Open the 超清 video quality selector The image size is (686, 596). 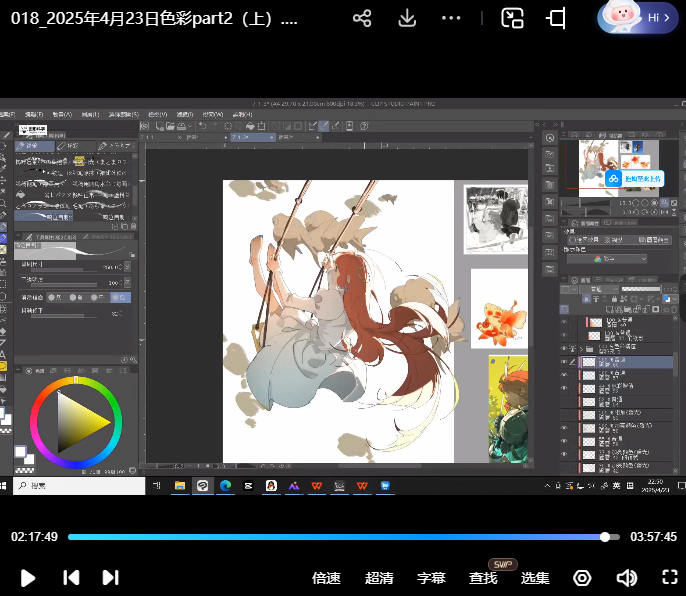[x=379, y=578]
